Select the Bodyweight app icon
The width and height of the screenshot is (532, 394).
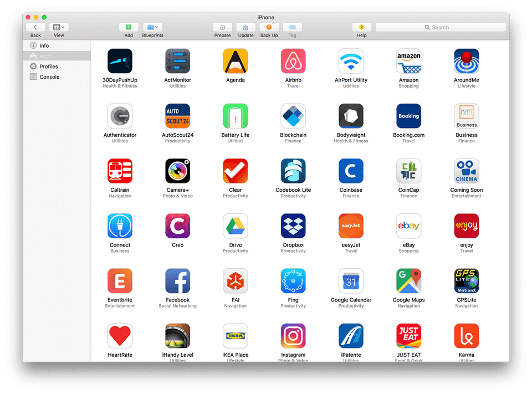(x=351, y=116)
